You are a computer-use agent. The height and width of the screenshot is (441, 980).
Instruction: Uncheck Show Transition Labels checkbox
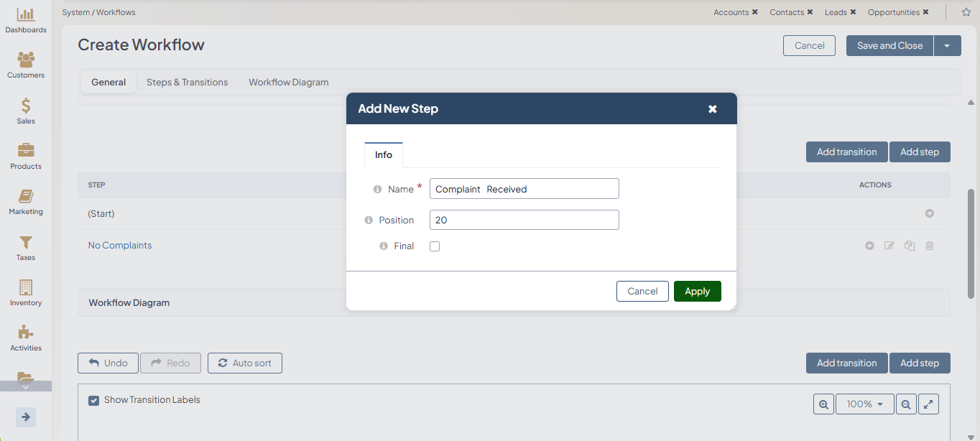(x=93, y=401)
